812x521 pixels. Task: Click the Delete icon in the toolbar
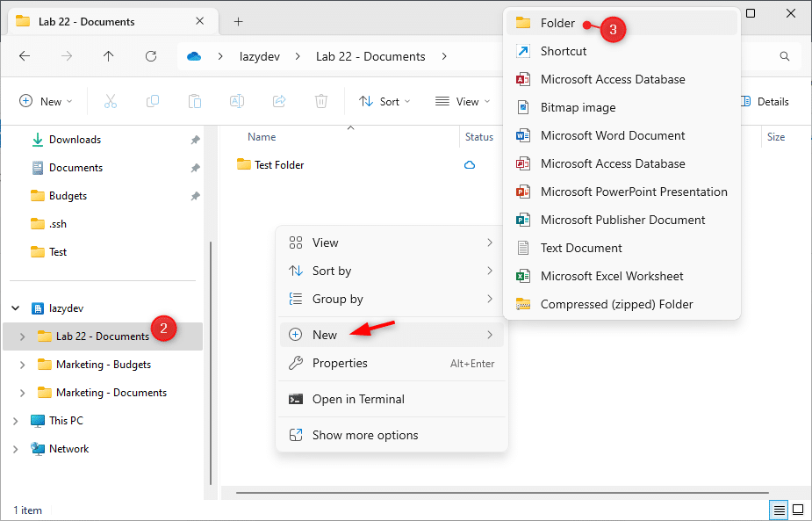click(x=321, y=101)
